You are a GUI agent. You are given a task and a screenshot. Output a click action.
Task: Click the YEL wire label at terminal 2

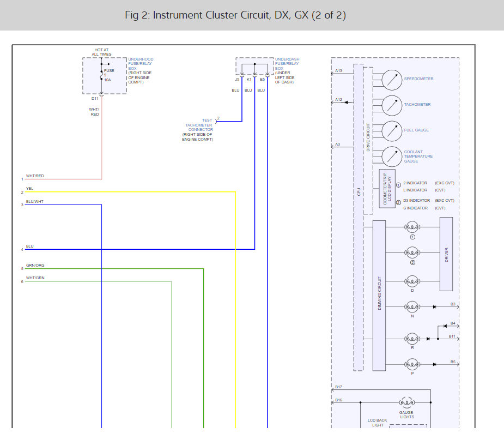pos(29,189)
